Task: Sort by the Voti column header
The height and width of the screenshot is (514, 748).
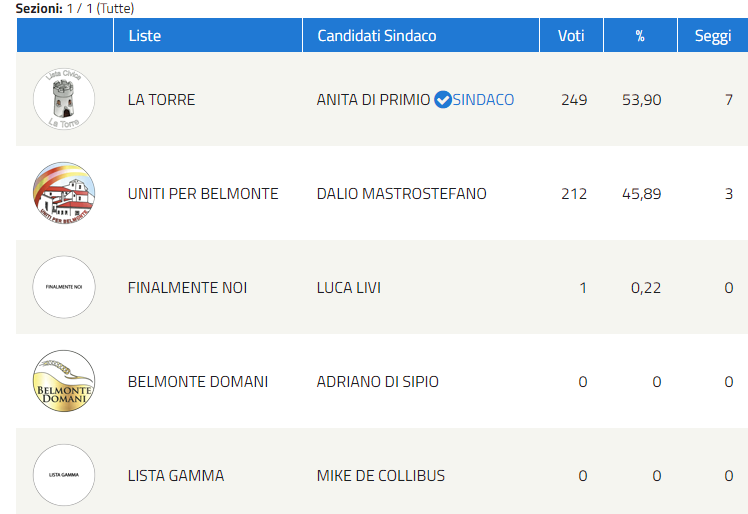Action: coord(571,35)
